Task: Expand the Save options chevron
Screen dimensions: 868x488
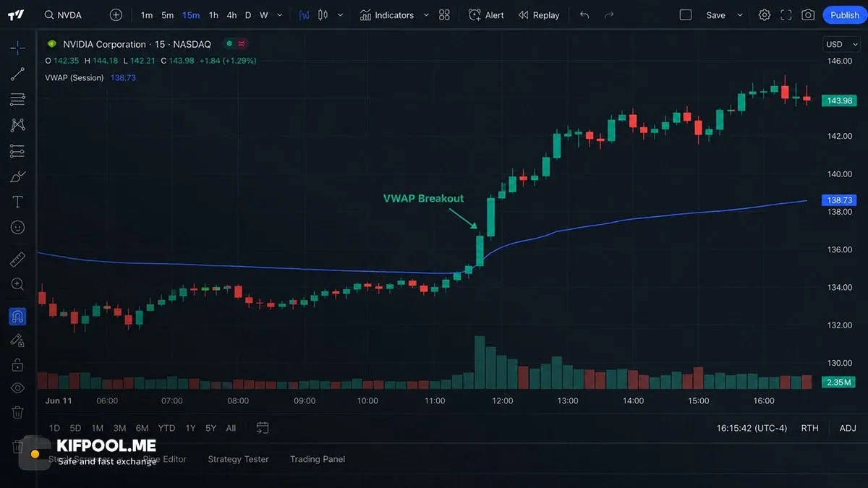Action: tap(740, 15)
